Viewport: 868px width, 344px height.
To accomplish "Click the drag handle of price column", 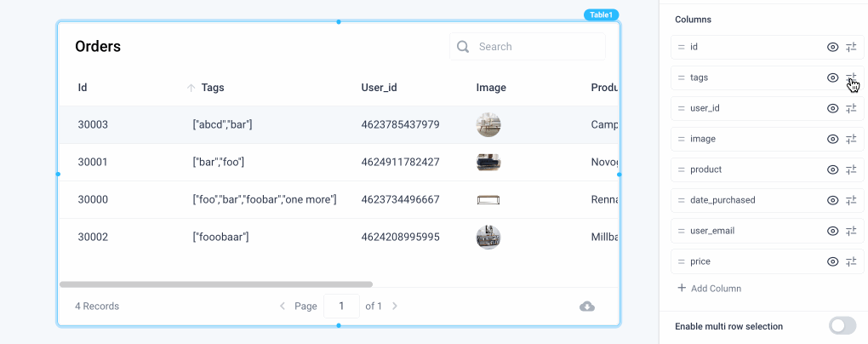I will coord(682,261).
